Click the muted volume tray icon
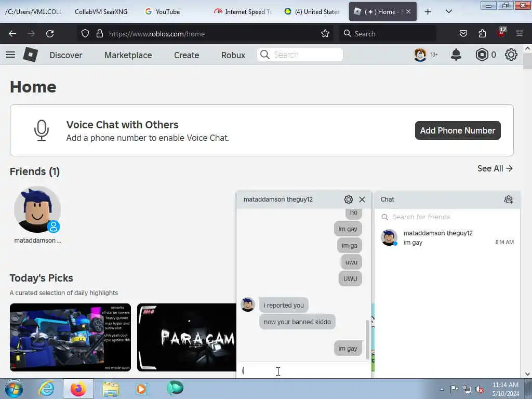Image resolution: width=532 pixels, height=399 pixels. click(x=480, y=390)
